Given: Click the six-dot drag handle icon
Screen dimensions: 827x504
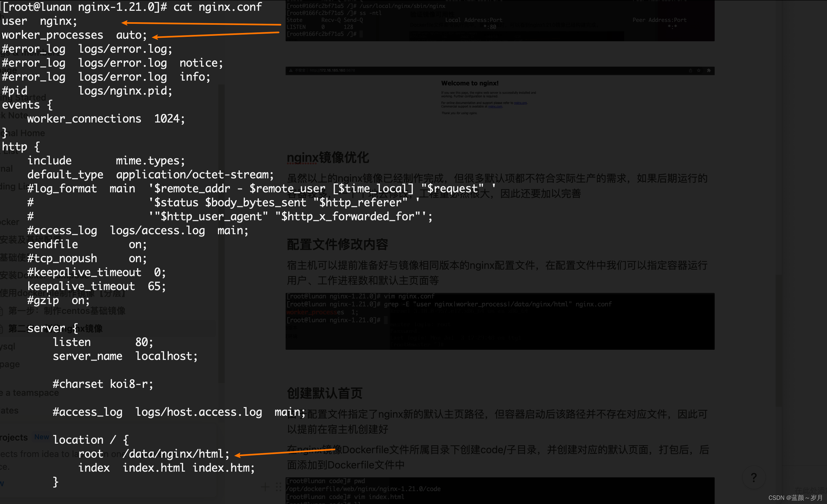Looking at the screenshot, I should (278, 487).
